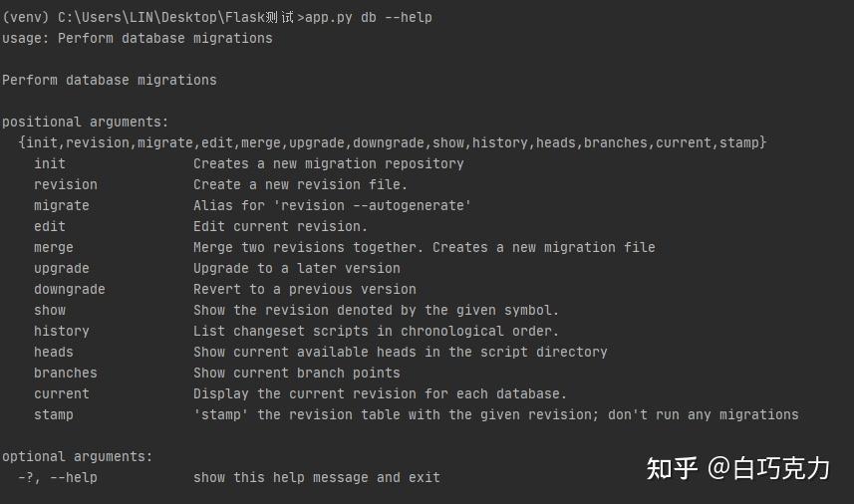Click the typed 'app.py db --help' command
The image size is (854, 504).
369,17
